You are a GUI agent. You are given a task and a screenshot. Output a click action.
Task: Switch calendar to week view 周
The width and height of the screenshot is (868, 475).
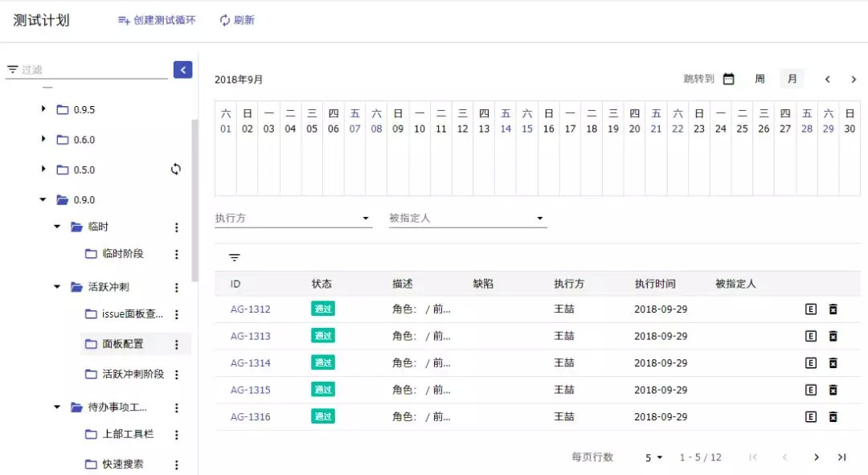pyautogui.click(x=760, y=79)
